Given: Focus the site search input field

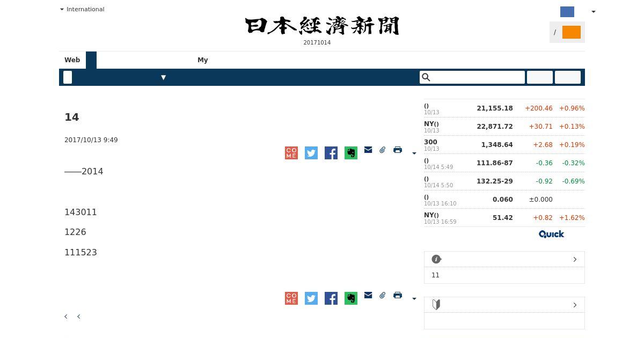Looking at the screenshot, I should (472, 77).
